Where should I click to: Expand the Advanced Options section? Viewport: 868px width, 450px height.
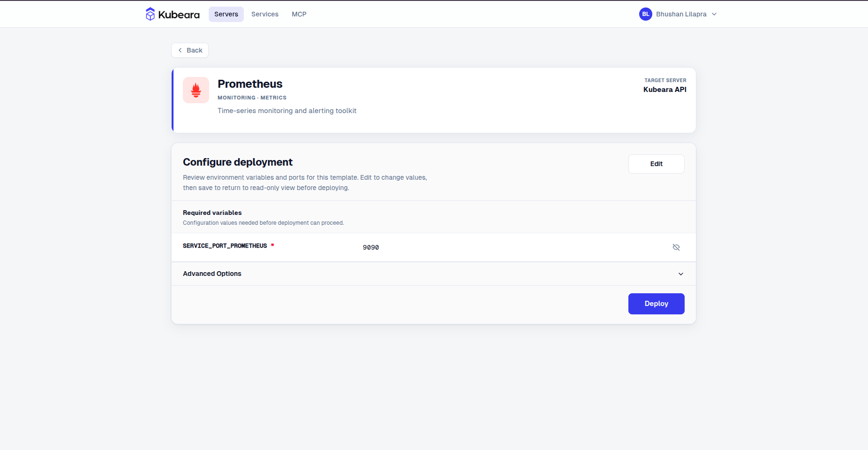coord(433,274)
